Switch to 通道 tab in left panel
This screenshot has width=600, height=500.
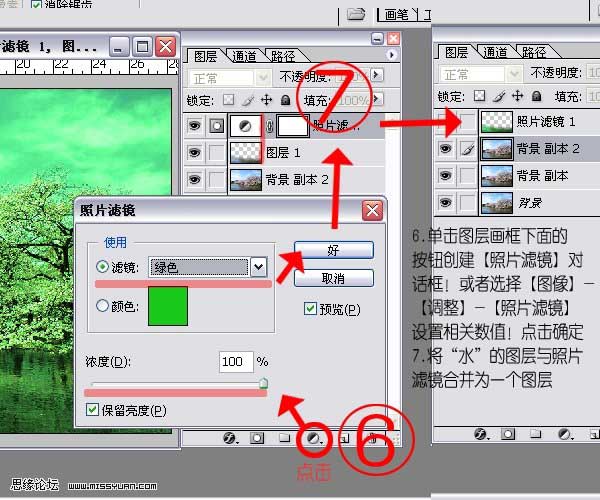coord(245,56)
